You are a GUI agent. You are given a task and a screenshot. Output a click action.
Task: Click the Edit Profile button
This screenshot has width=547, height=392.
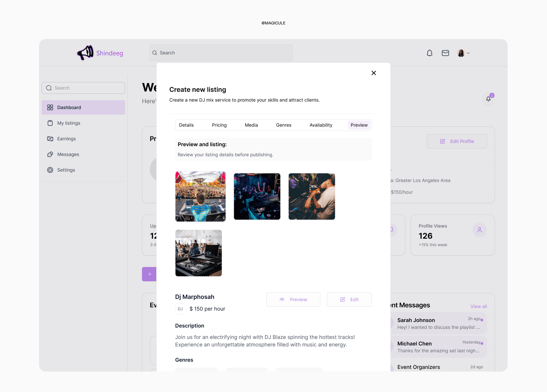pyautogui.click(x=456, y=141)
